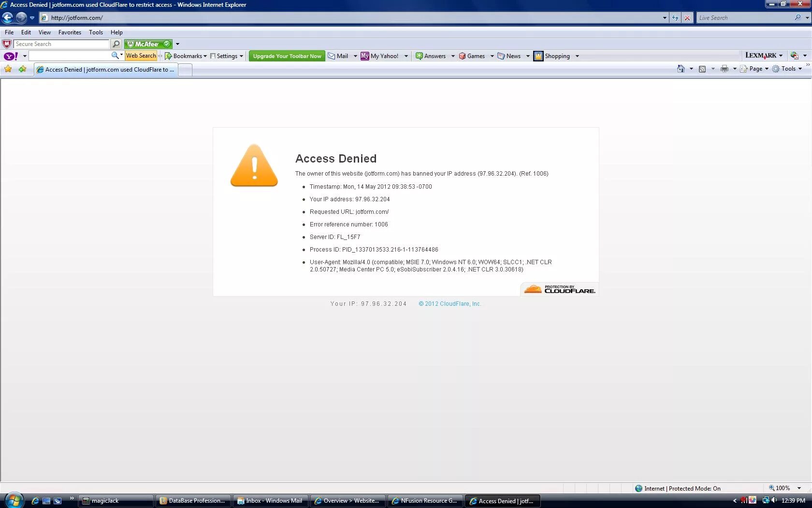This screenshot has width=812, height=508.
Task: Open the Favorites menu
Action: (x=70, y=32)
